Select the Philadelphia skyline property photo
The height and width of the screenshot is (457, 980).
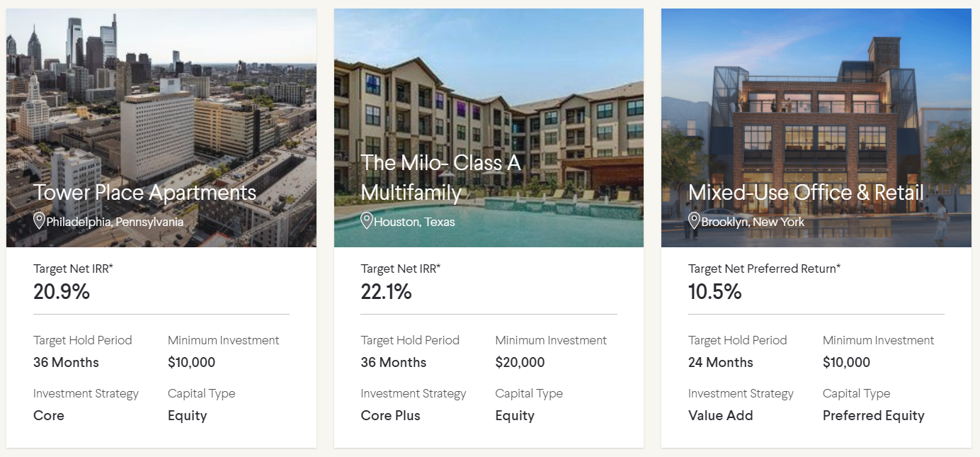pyautogui.click(x=161, y=128)
